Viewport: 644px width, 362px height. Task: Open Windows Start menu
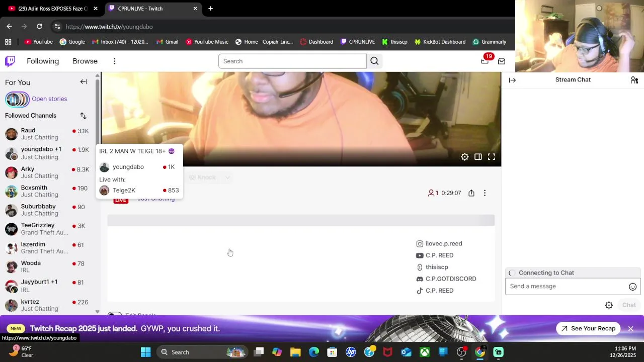pyautogui.click(x=145, y=352)
